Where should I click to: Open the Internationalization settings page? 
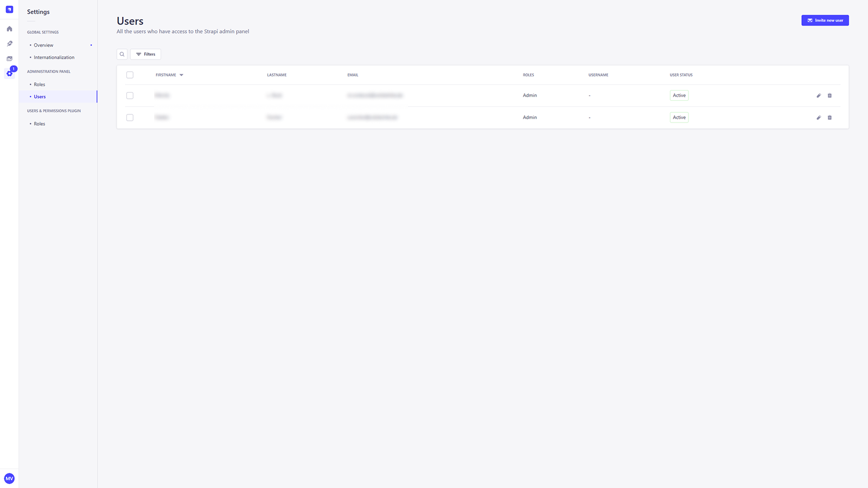pyautogui.click(x=54, y=57)
